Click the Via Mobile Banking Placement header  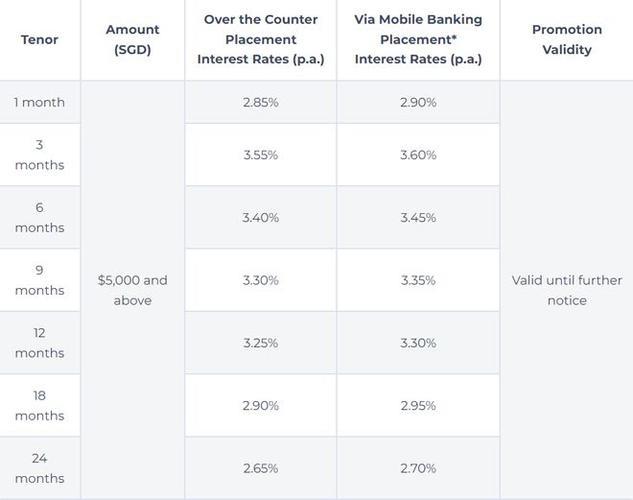click(418, 40)
